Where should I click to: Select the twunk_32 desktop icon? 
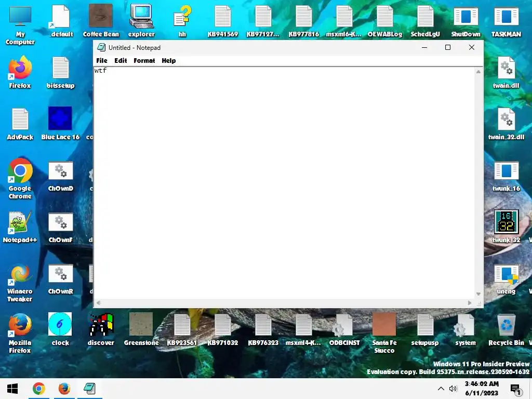(506, 227)
